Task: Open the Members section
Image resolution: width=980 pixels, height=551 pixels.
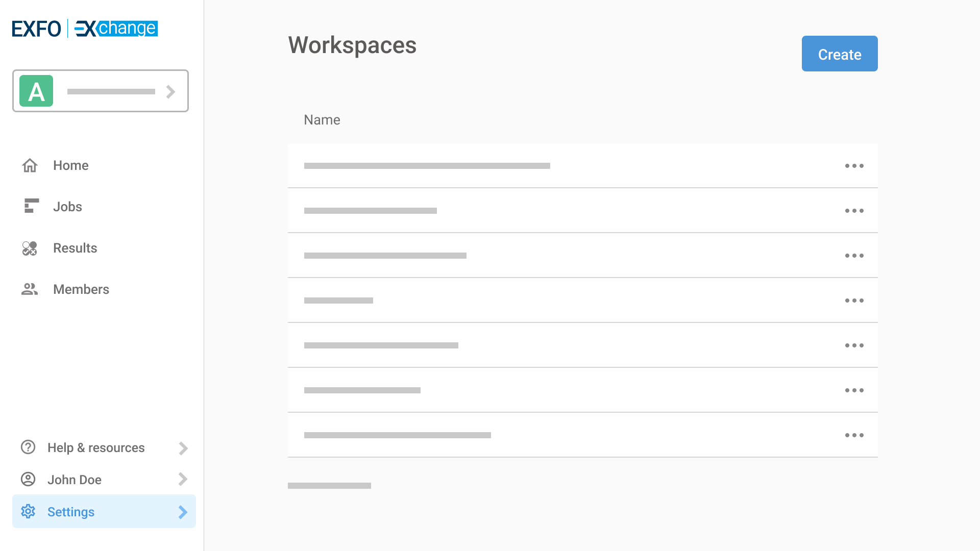Action: (81, 289)
